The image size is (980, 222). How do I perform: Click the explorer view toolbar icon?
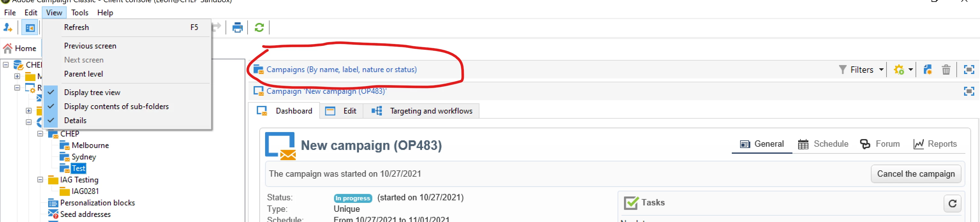pyautogui.click(x=30, y=27)
